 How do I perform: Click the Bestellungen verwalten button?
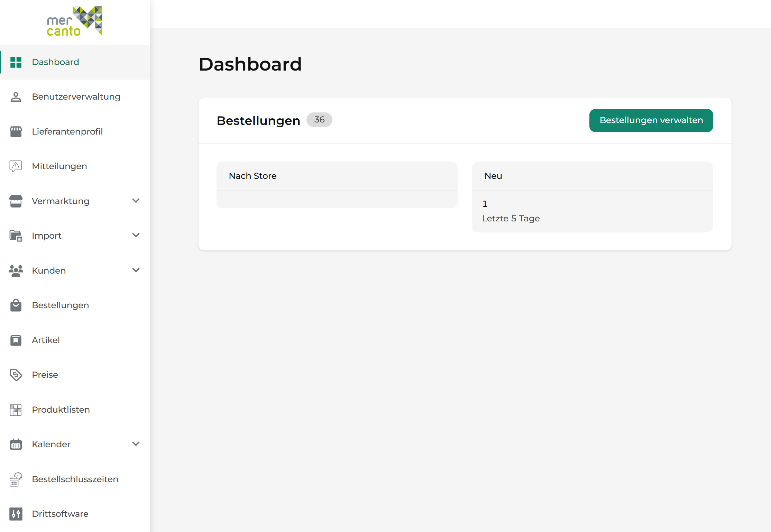651,120
